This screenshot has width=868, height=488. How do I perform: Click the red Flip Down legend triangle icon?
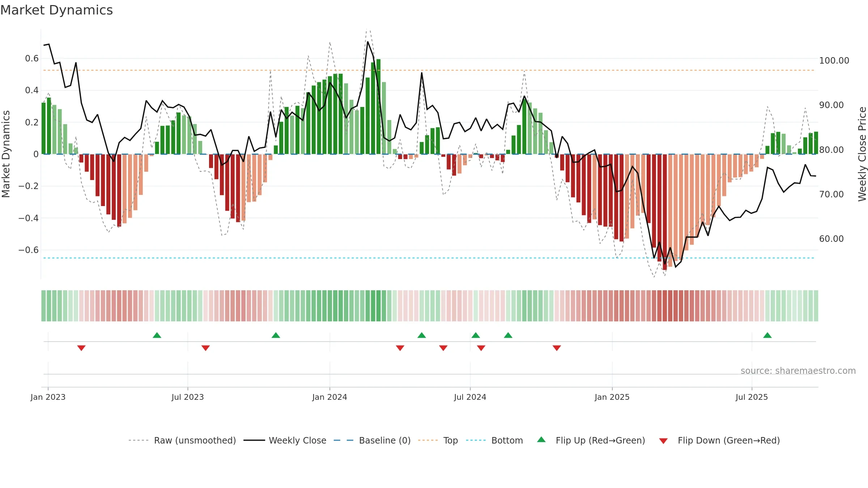[x=663, y=441]
